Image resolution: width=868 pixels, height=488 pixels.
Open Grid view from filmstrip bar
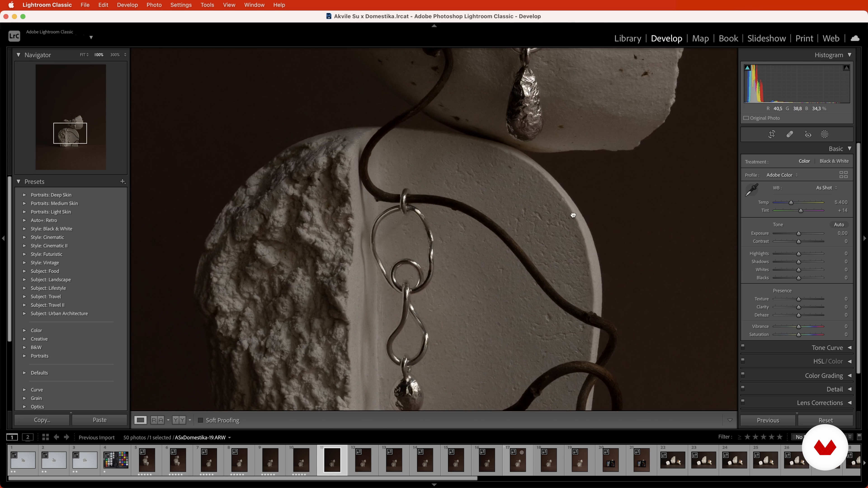[45, 437]
